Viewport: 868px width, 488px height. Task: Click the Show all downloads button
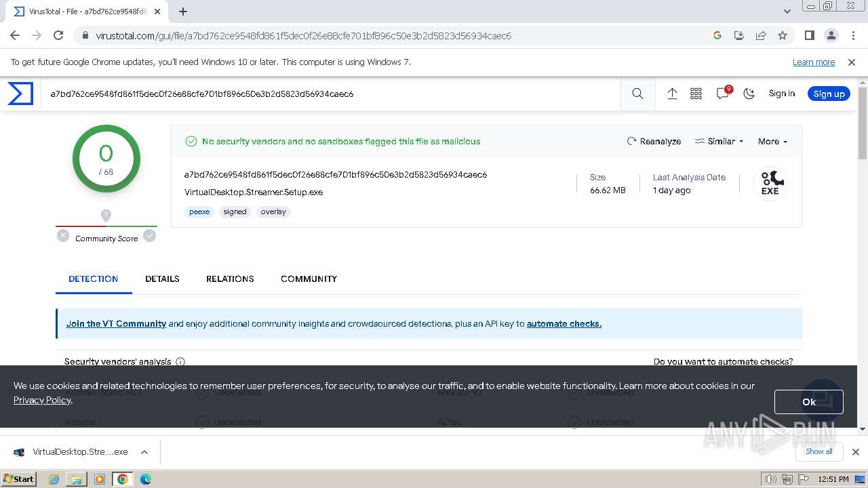point(818,451)
